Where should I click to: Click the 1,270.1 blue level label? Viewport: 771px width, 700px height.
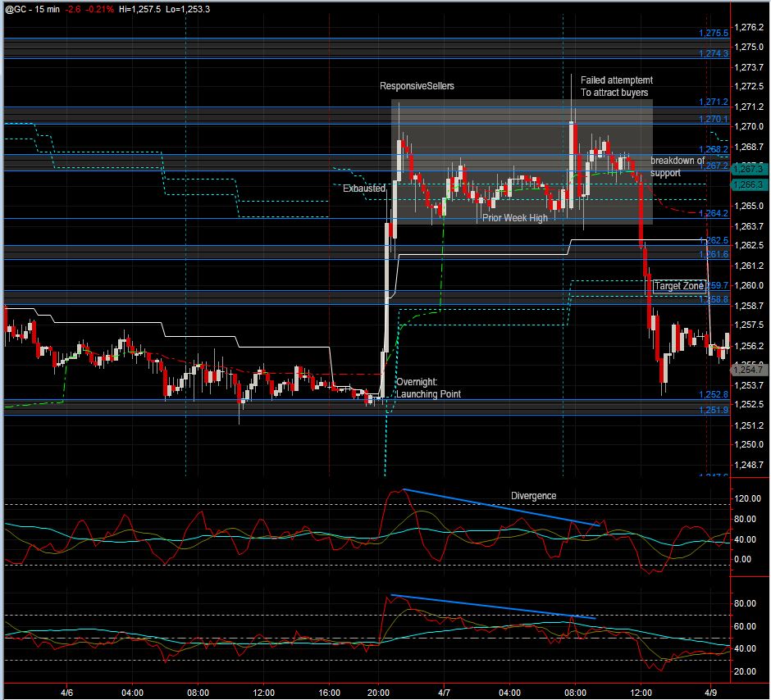coord(714,119)
